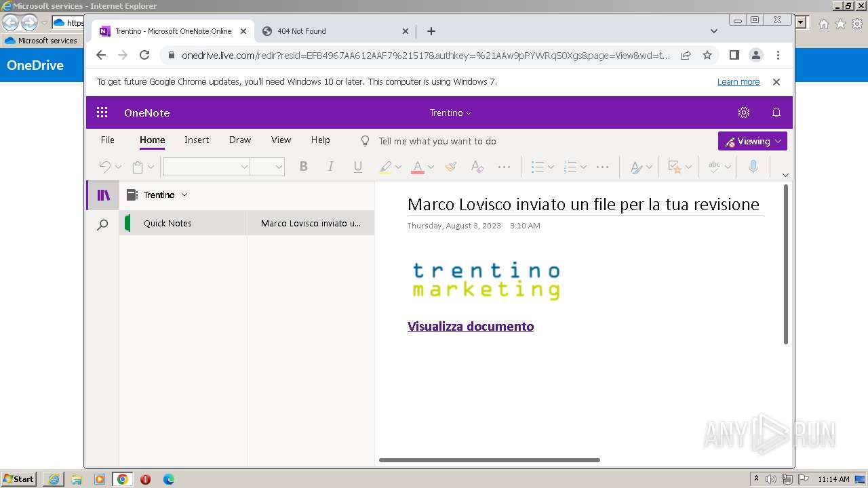868x488 pixels.
Task: Open more font formatting options ellipsis
Action: click(x=504, y=167)
